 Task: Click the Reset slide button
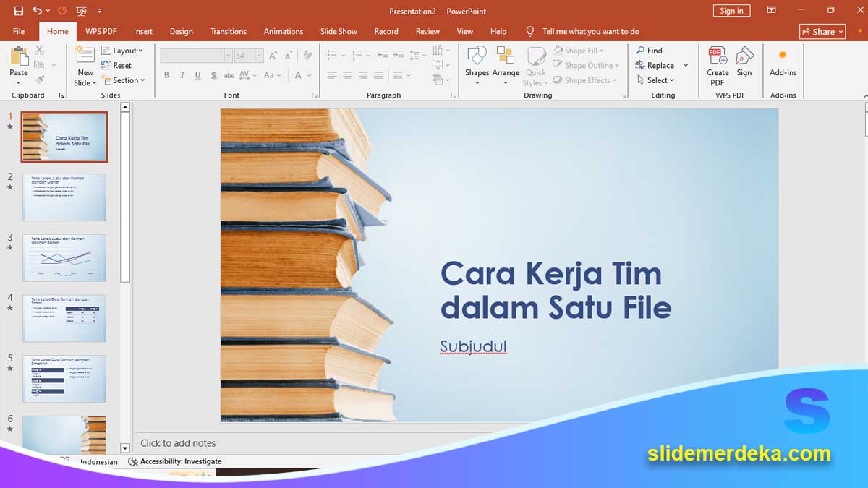117,65
